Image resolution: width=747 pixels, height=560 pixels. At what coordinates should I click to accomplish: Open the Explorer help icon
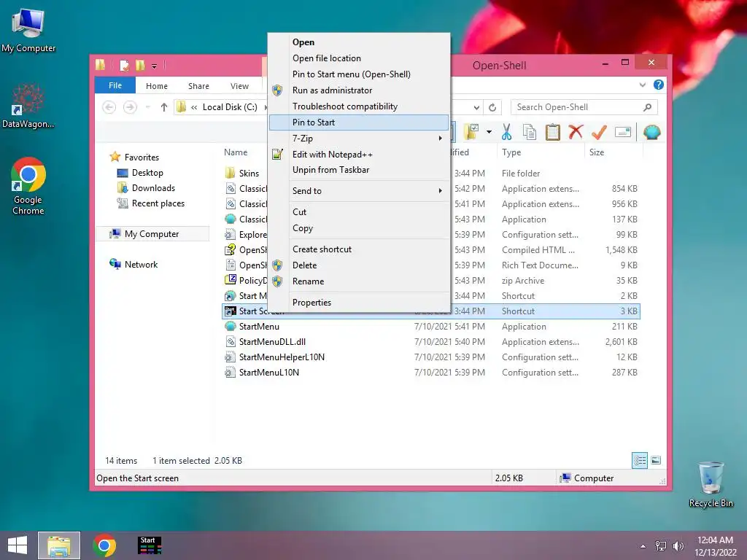tap(659, 85)
